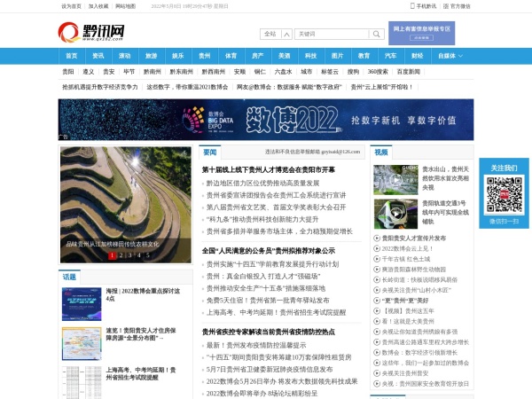
Task: Click play icon beside 长岭街道：快板说唱移风易俗
Action: click(x=377, y=280)
